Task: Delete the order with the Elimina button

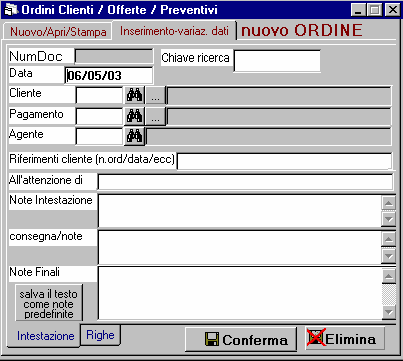Action: coord(345,339)
